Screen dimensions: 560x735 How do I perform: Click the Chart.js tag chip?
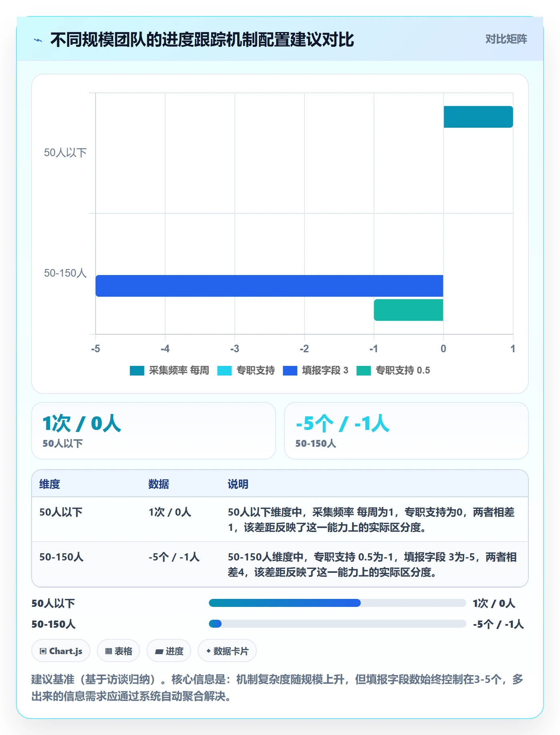pyautogui.click(x=61, y=651)
